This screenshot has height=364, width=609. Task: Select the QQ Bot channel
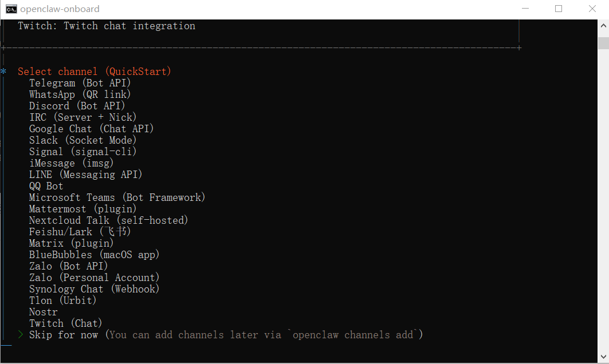tap(46, 186)
